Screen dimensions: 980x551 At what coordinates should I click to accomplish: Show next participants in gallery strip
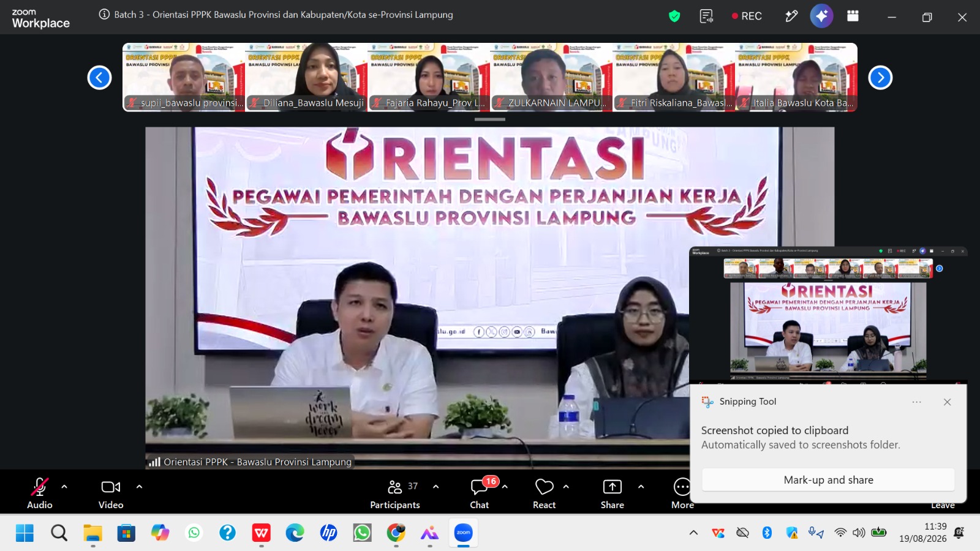coord(880,78)
